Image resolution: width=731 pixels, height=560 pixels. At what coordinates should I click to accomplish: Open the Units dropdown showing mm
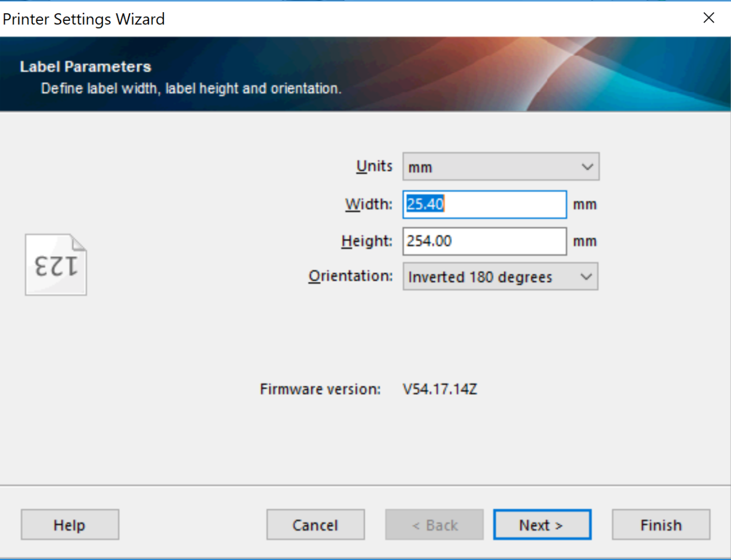(x=501, y=167)
